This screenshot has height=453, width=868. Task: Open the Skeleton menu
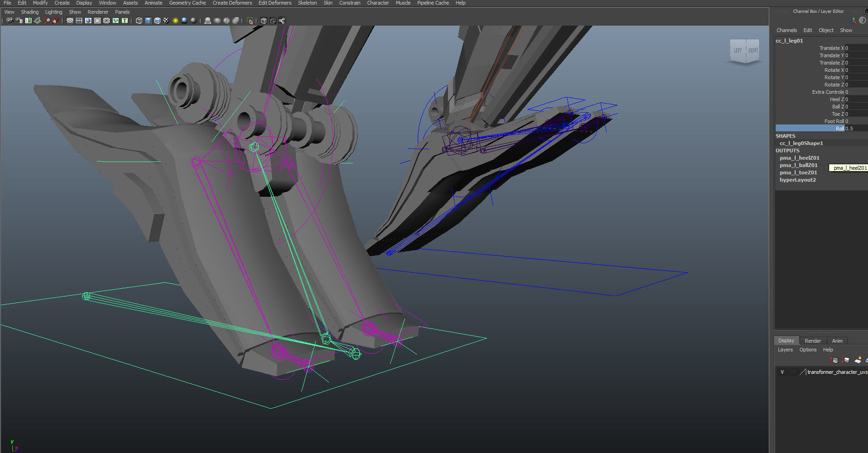307,3
